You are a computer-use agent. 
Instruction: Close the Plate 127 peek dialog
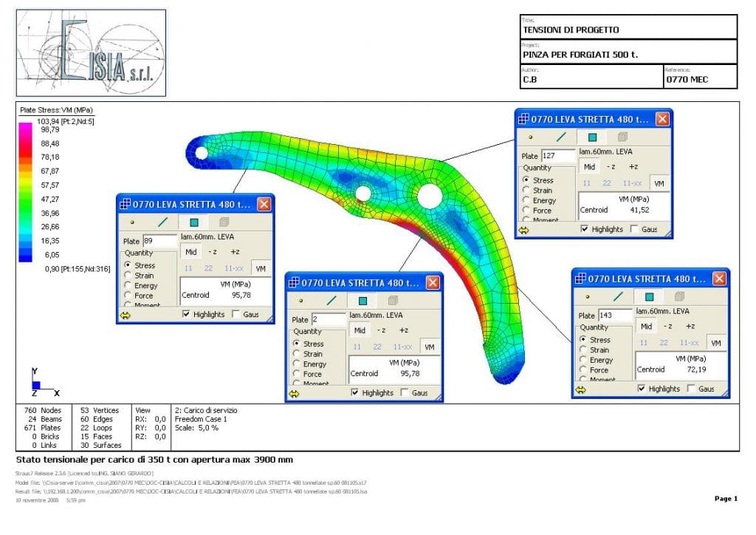(x=662, y=119)
